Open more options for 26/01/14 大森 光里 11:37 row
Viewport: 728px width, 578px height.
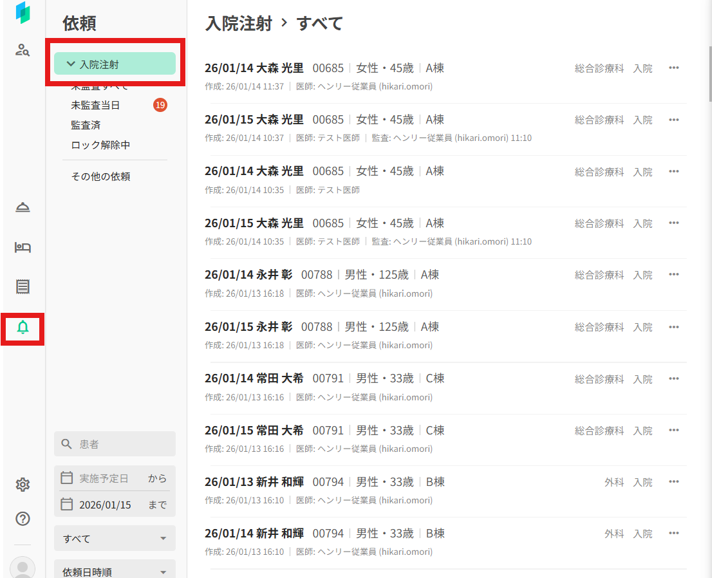click(x=674, y=68)
